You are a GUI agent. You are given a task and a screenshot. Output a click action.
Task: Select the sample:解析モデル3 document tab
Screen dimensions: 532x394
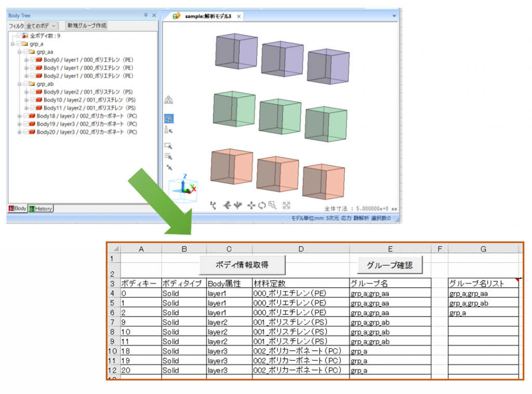point(207,16)
